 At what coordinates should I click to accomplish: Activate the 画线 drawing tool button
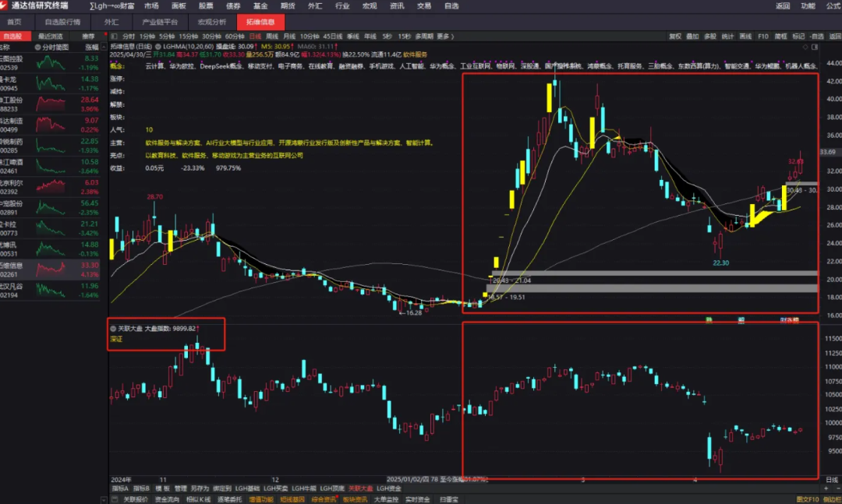pyautogui.click(x=745, y=37)
